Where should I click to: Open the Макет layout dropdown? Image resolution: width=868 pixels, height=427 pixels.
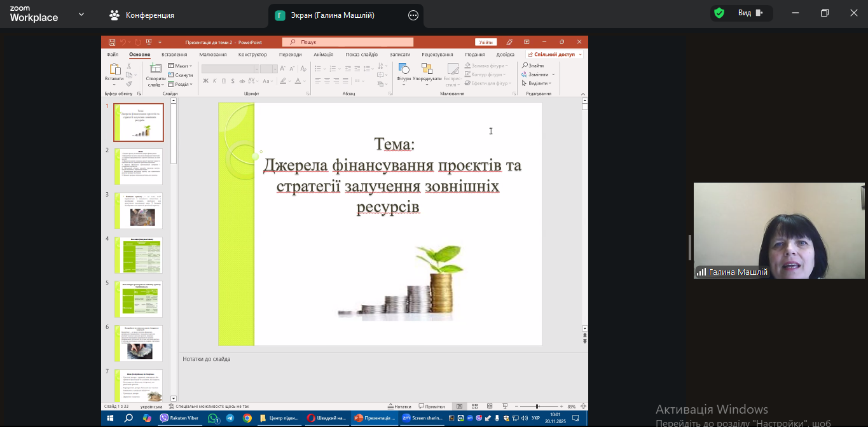[x=181, y=66]
